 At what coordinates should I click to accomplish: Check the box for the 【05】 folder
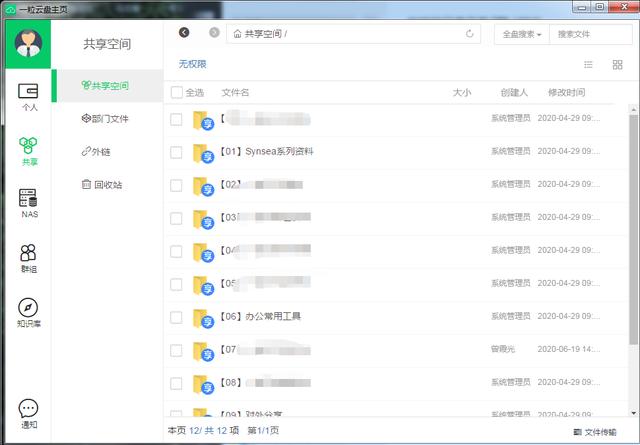pos(176,285)
